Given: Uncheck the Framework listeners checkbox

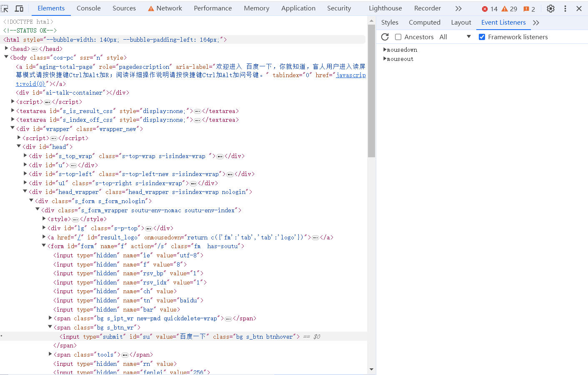Looking at the screenshot, I should pyautogui.click(x=482, y=37).
